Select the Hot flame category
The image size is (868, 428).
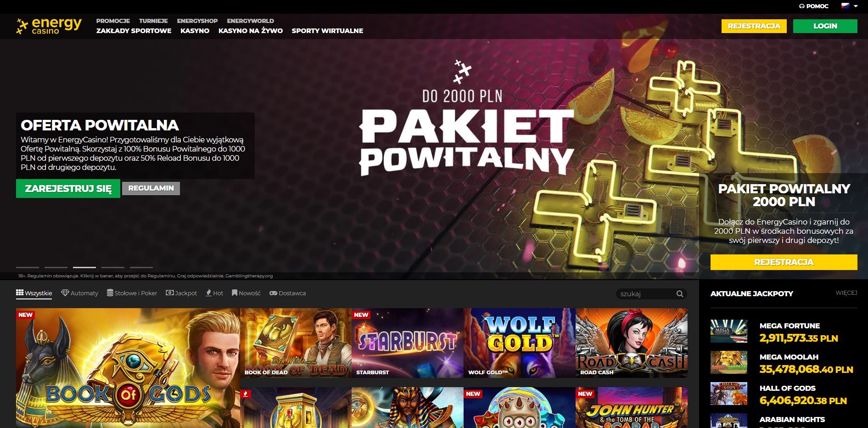coord(209,293)
